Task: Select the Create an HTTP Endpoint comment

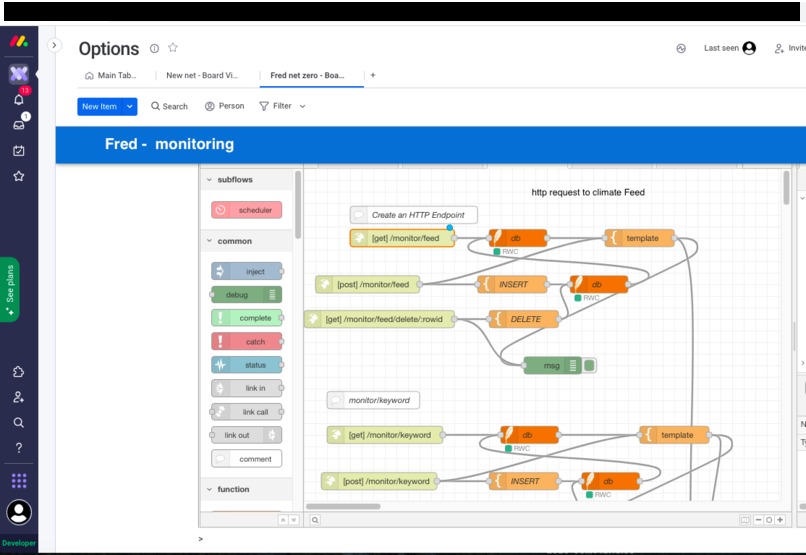Action: [x=413, y=215]
